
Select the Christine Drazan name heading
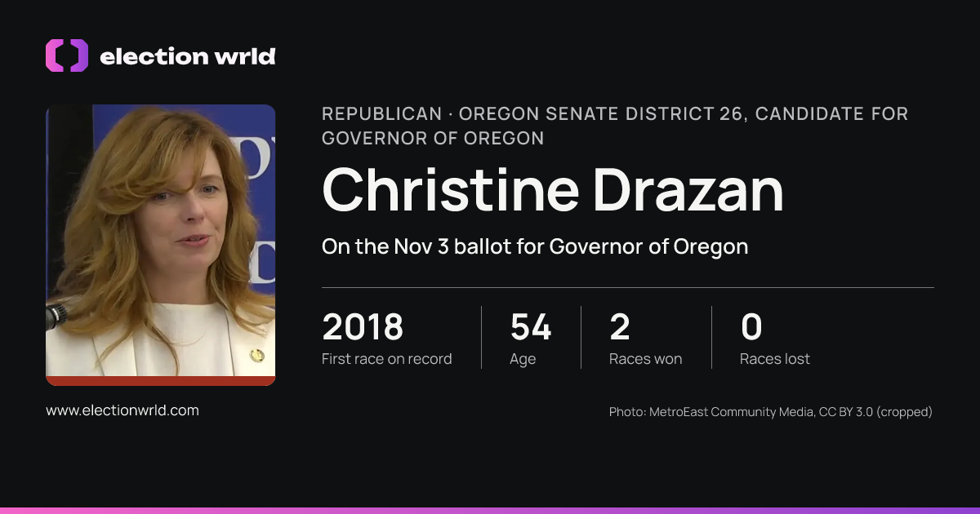tap(553, 189)
